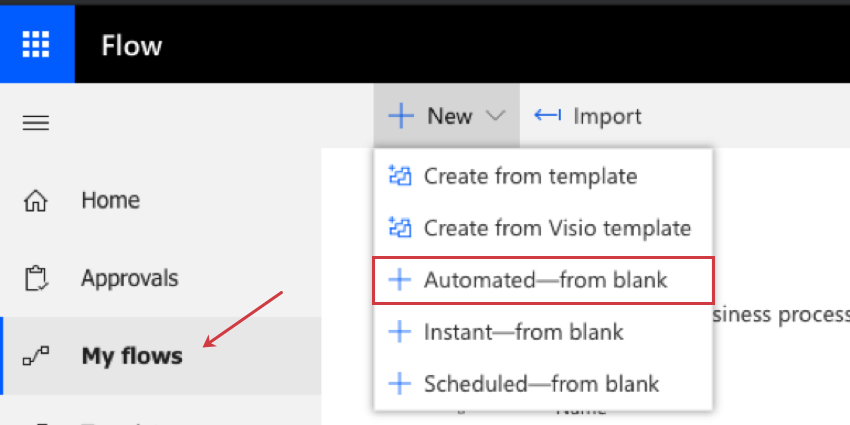Choose Instant—from blank option
The height and width of the screenshot is (425, 850).
coord(523,332)
